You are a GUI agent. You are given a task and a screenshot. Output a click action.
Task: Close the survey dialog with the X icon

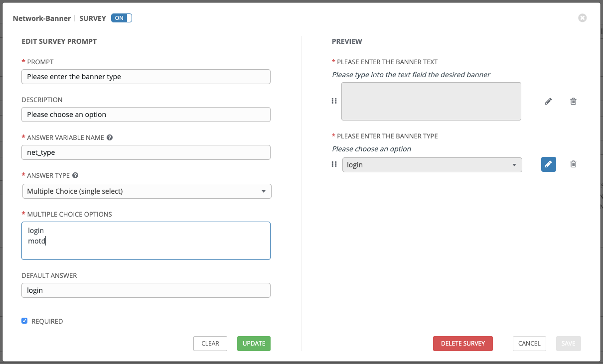coord(583,18)
